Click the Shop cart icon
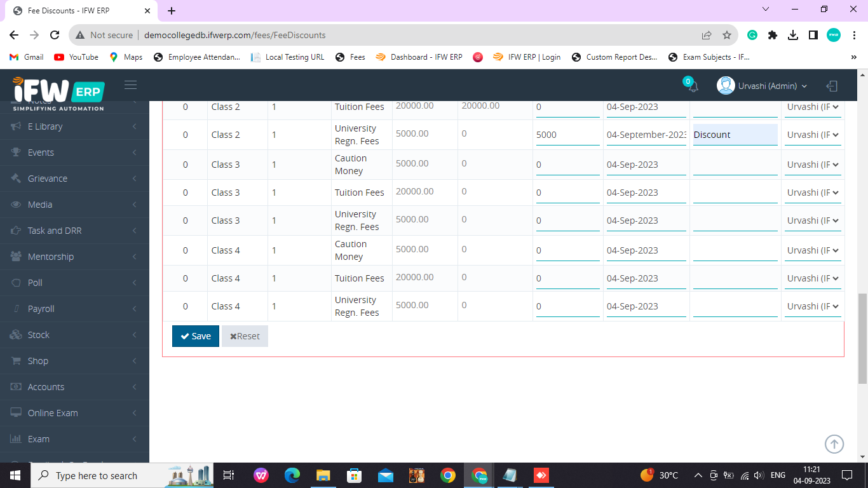868x488 pixels. pyautogui.click(x=16, y=361)
